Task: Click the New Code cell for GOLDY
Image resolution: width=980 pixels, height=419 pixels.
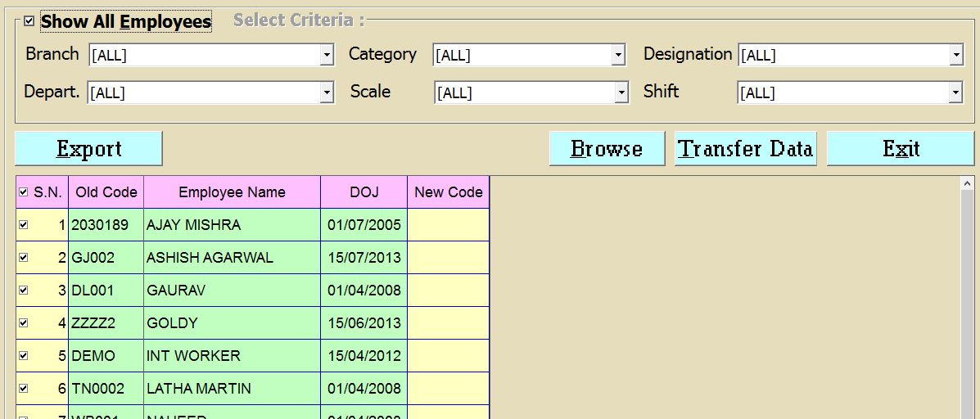Action: click(x=448, y=322)
